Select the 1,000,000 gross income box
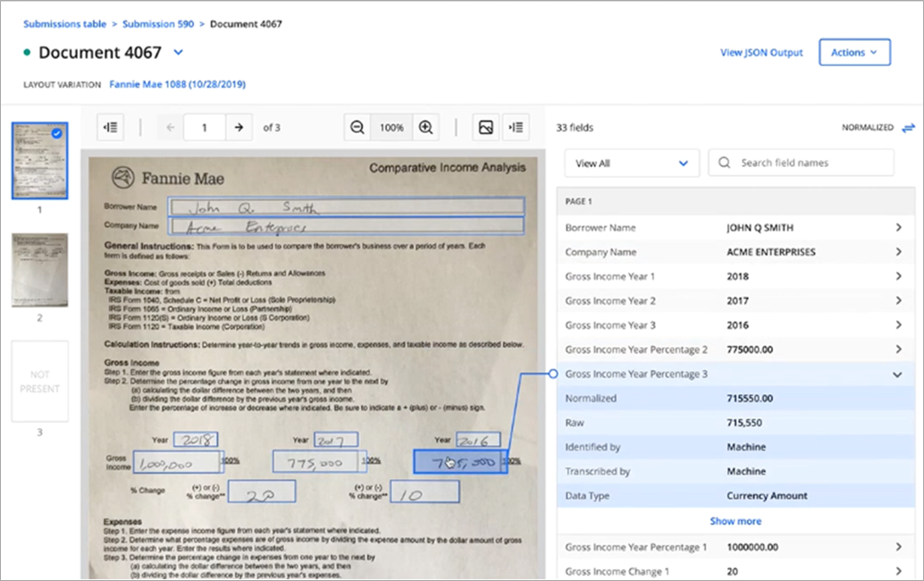This screenshot has width=924, height=581. tap(177, 462)
